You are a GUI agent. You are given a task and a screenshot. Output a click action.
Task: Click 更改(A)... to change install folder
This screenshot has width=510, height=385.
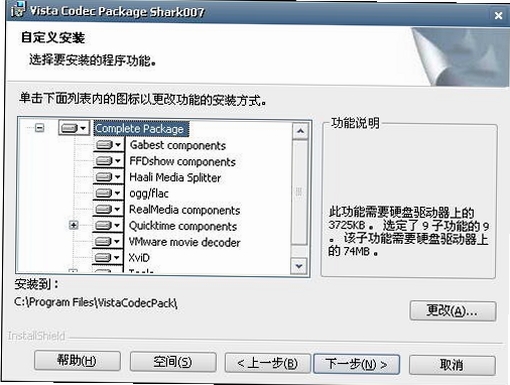pos(453,311)
